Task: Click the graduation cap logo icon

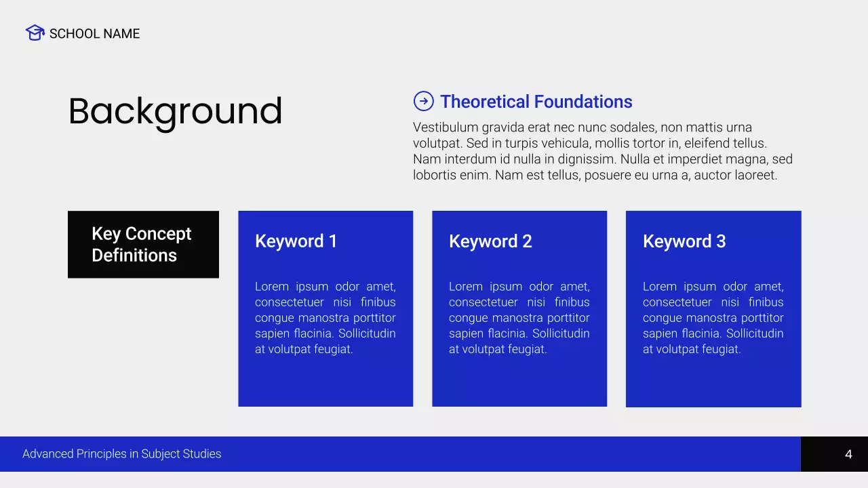Action: (x=35, y=33)
